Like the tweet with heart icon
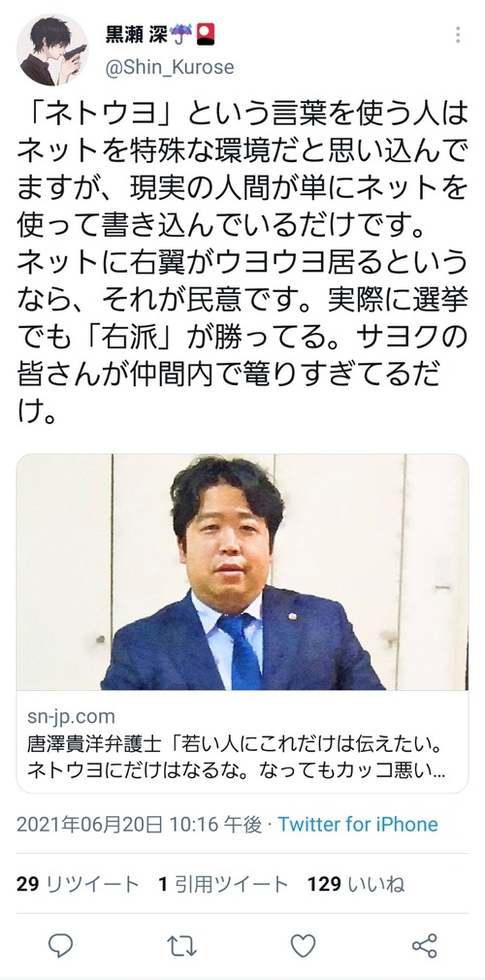Image resolution: width=485 pixels, height=980 pixels. click(x=303, y=946)
